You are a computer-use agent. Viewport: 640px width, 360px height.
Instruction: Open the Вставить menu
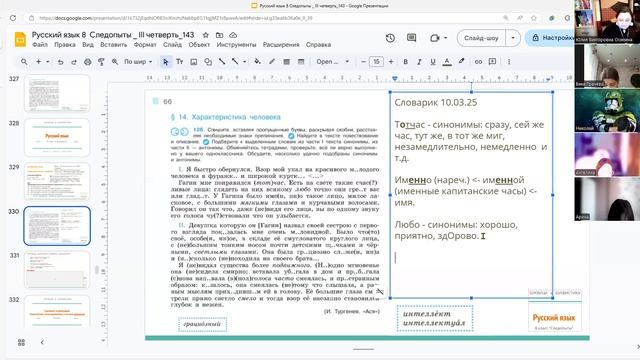pyautogui.click(x=113, y=45)
